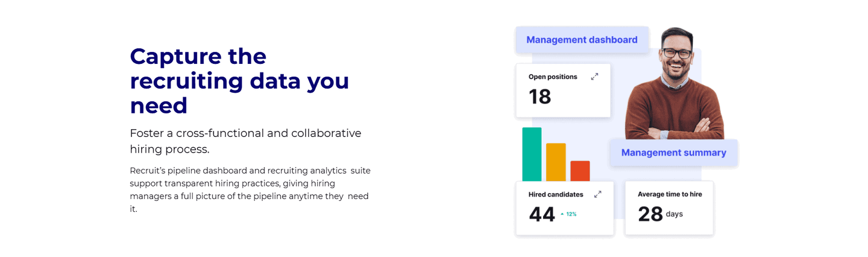Click the green up-arrow 12% indicator
The height and width of the screenshot is (257, 868).
pos(568,214)
